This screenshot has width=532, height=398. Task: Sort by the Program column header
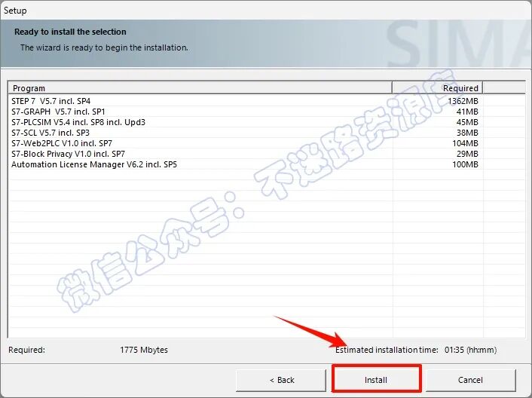[200, 88]
